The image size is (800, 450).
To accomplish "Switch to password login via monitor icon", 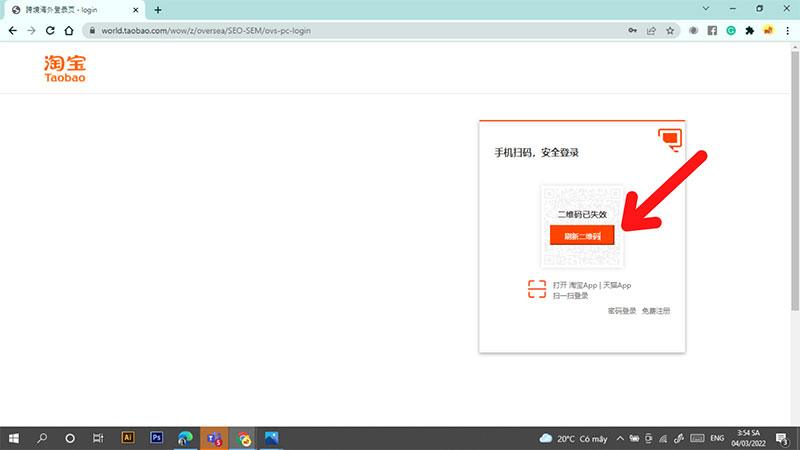I will coord(670,140).
